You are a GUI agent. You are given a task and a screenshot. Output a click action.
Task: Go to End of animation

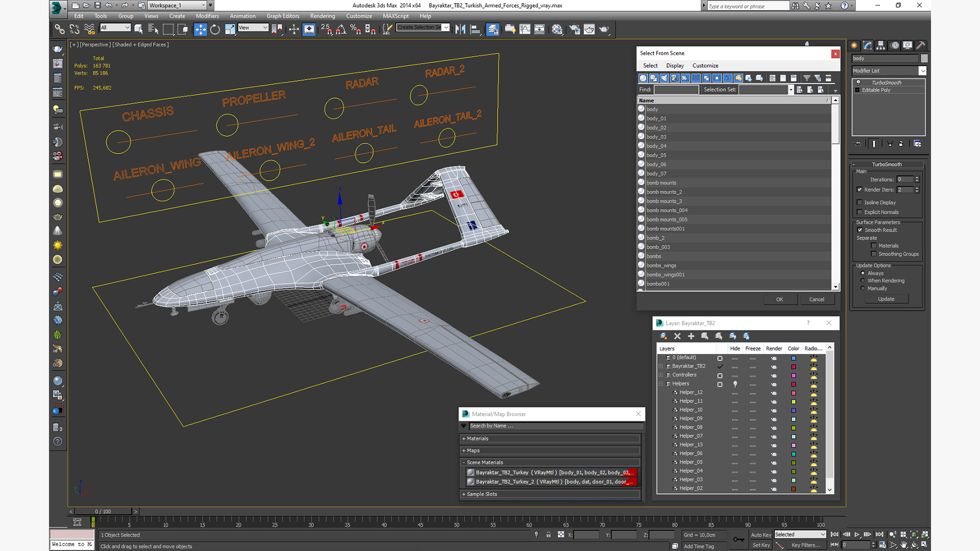point(879,534)
